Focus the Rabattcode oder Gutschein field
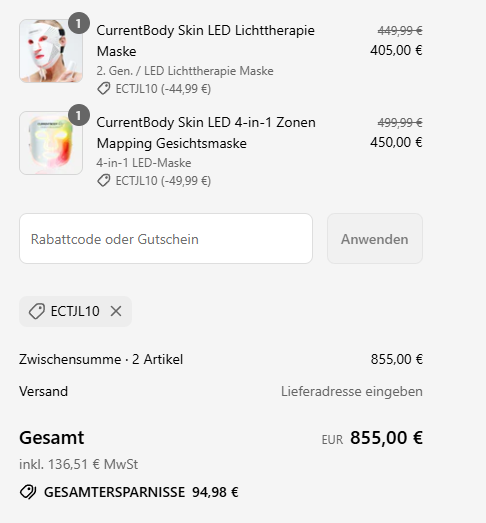Screen dimensions: 486x523 pyautogui.click(x=166, y=239)
